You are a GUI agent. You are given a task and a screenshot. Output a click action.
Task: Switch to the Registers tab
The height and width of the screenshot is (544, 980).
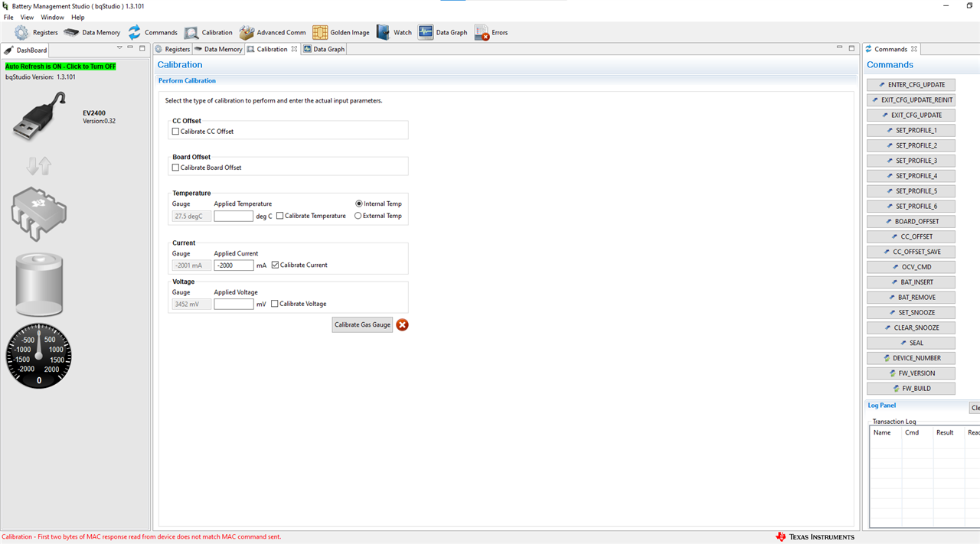tap(172, 49)
